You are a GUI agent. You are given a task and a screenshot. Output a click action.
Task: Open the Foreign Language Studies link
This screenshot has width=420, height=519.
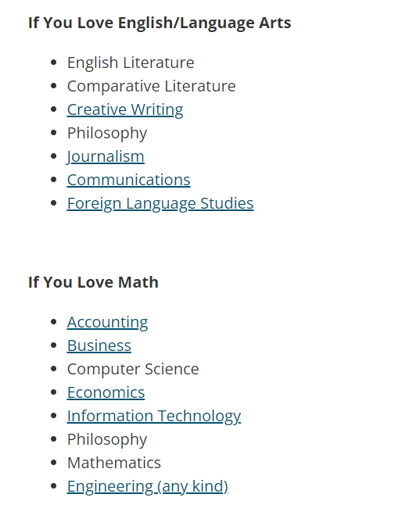pos(160,203)
